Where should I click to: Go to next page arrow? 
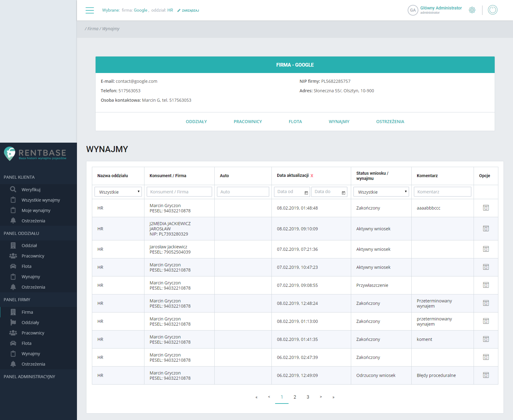point(321,397)
